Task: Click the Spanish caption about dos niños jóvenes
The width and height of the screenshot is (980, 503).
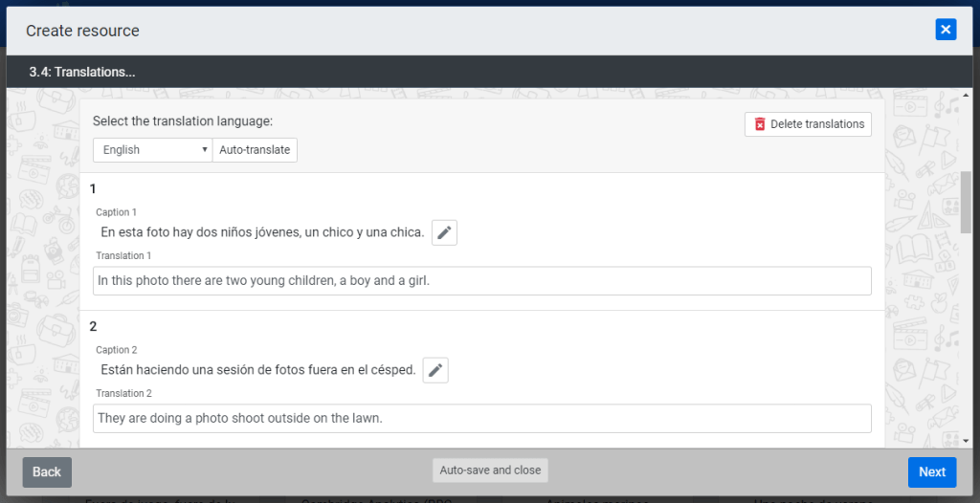Action: click(262, 232)
